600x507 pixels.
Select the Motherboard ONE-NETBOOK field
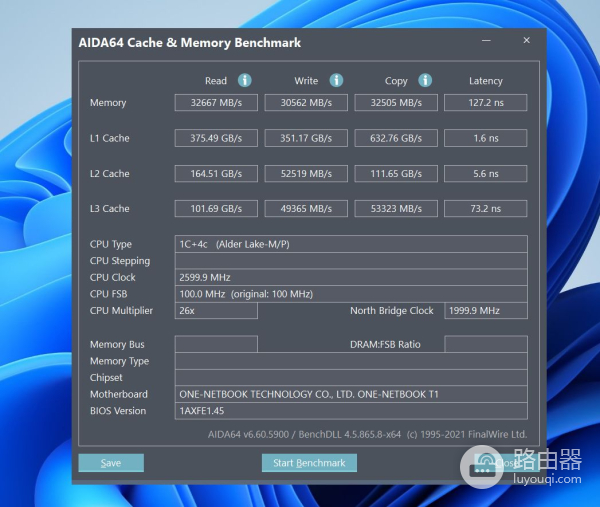coord(350,394)
